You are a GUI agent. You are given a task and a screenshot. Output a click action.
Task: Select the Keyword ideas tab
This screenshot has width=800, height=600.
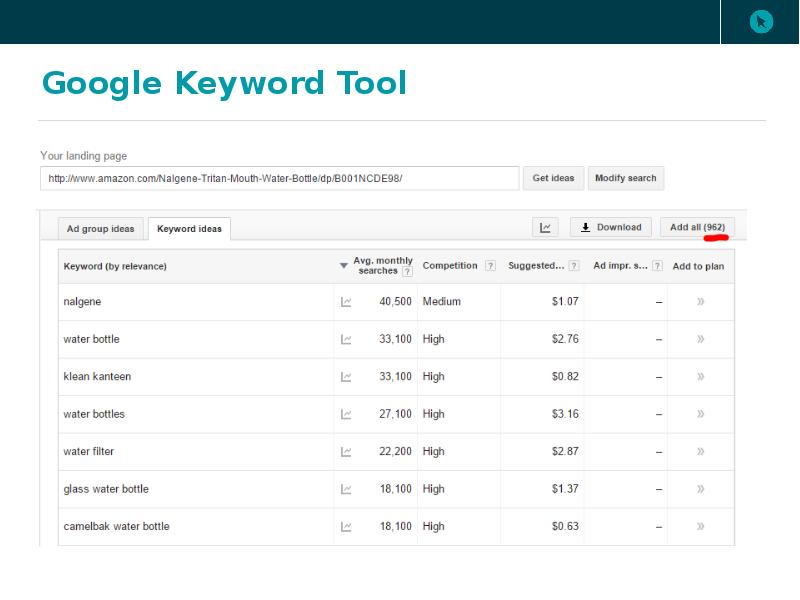pos(189,229)
